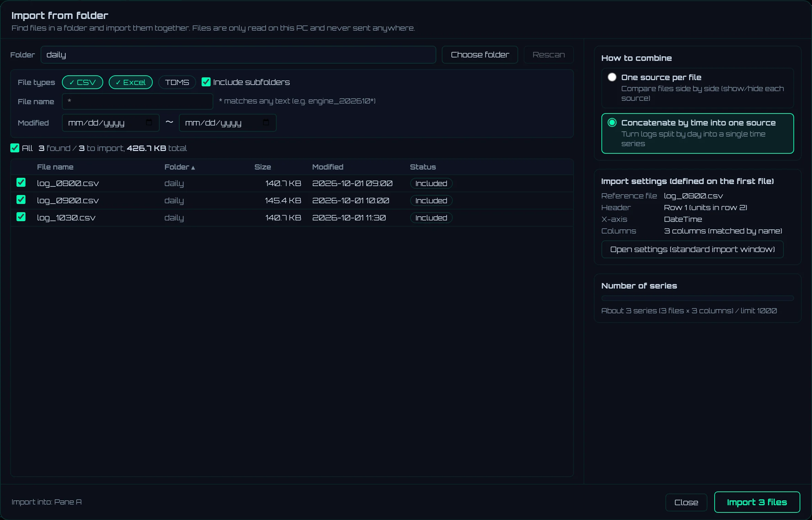Click the Number of series progress bar
This screenshot has height=520, width=812.
coord(698,298)
